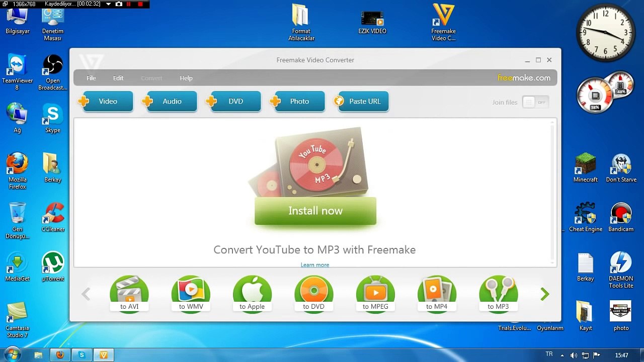
Task: Choose the to AVI output format
Action: coord(129,294)
